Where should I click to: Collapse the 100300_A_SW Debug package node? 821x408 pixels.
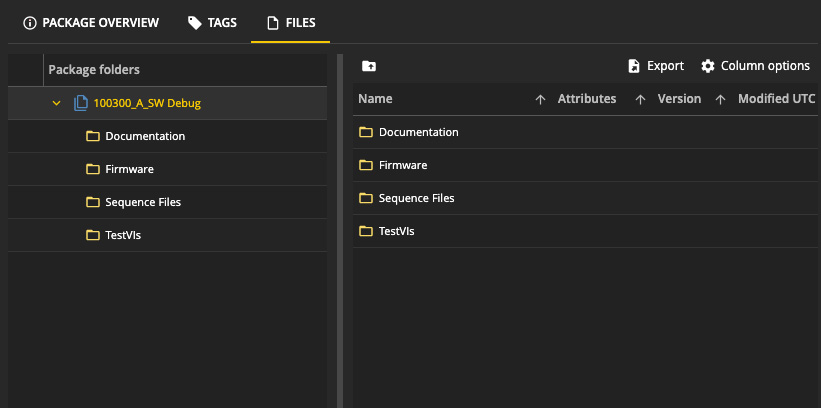[57, 104]
